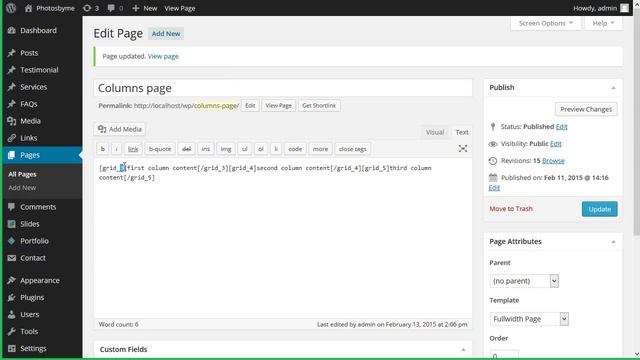Open Users in the sidebar

point(29,314)
